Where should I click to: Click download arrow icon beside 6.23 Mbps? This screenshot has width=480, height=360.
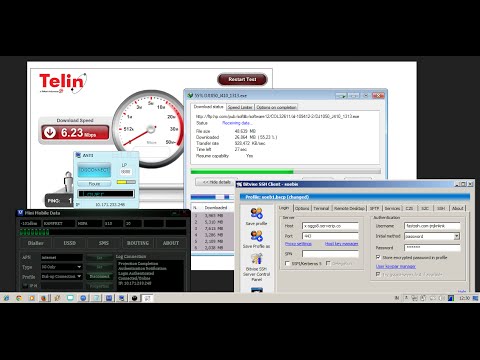click(50, 132)
